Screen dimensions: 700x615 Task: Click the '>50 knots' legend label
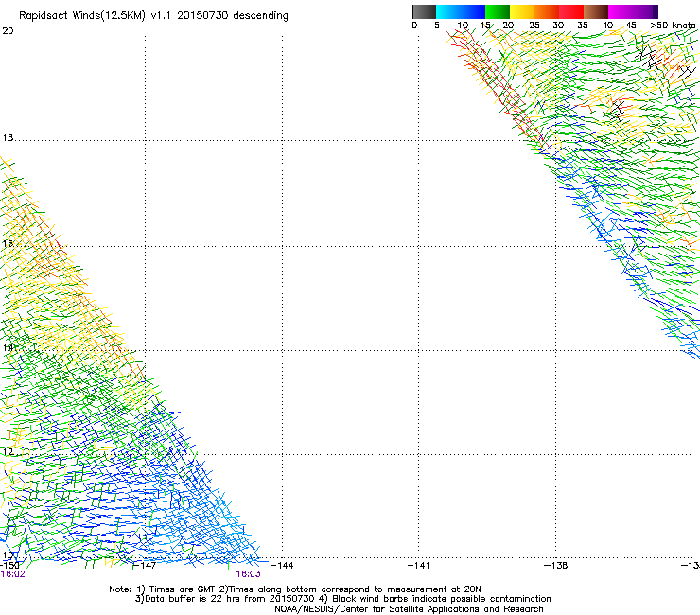pyautogui.click(x=673, y=26)
